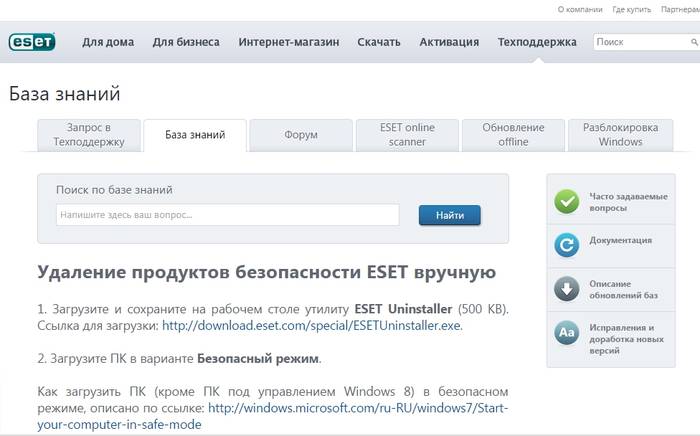Screen dimensions: 700x436
Task: Open the Обновление offline tab
Action: (x=513, y=135)
